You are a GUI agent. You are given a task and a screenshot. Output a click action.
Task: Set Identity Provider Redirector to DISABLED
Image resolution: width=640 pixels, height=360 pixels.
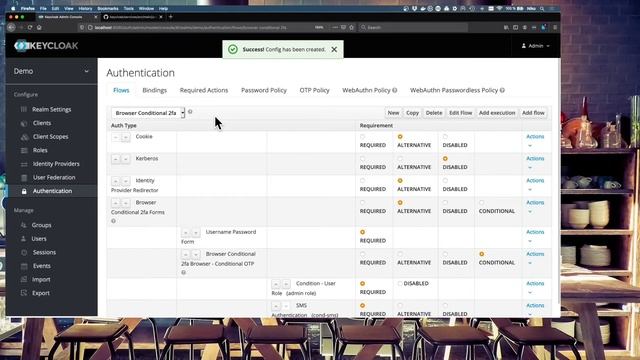click(445, 181)
